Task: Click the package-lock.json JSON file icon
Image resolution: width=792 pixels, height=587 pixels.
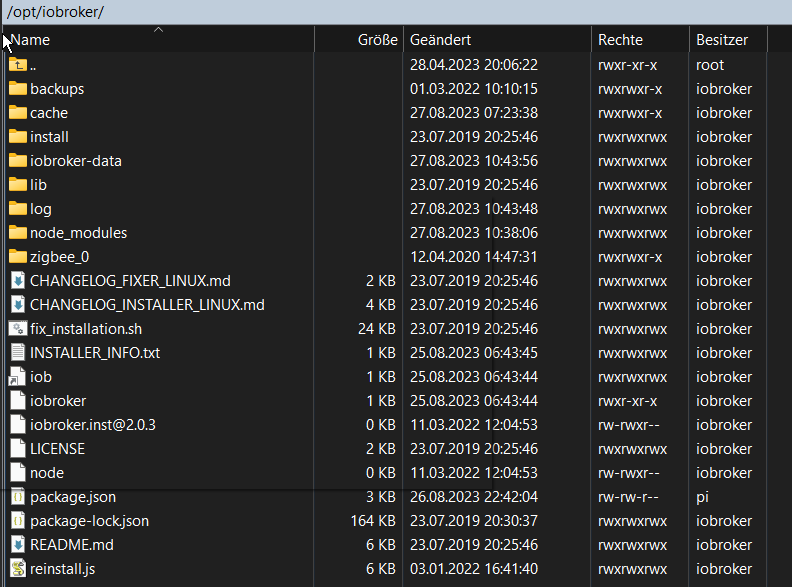Action: click(18, 521)
